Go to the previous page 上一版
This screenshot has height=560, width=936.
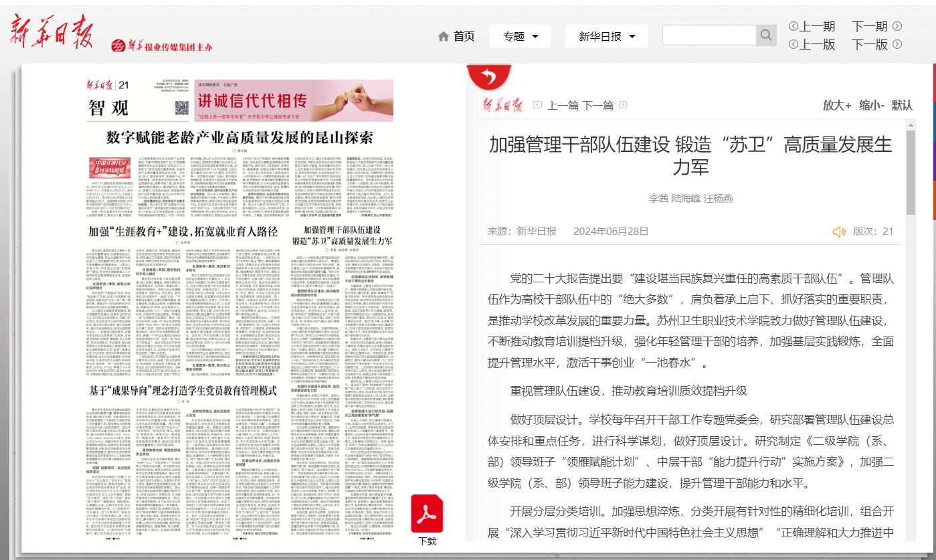click(818, 45)
